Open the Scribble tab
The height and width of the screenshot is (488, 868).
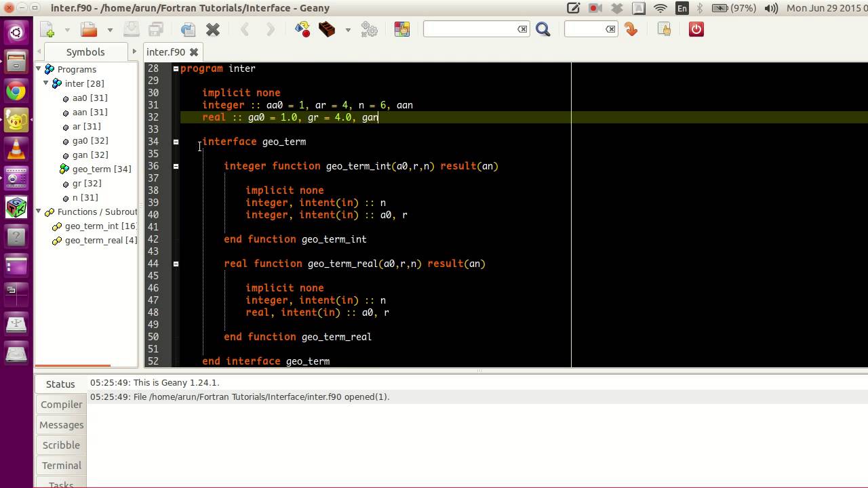61,445
